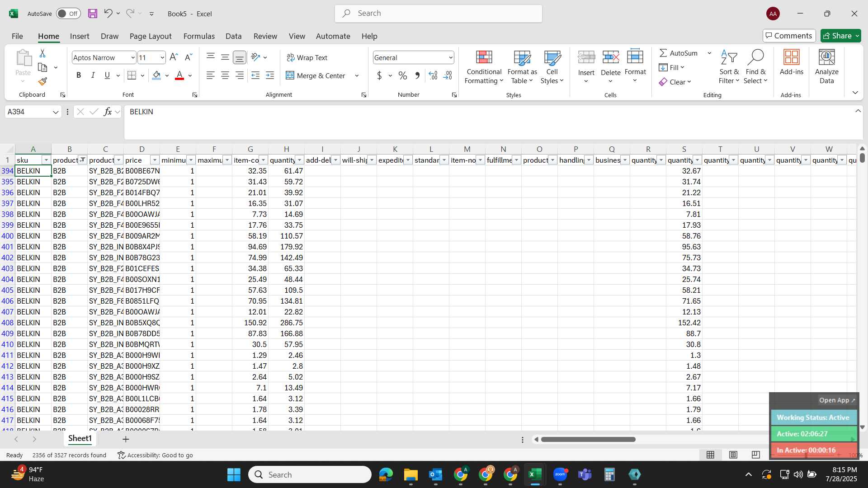Click the Analyze Data icon

(826, 67)
